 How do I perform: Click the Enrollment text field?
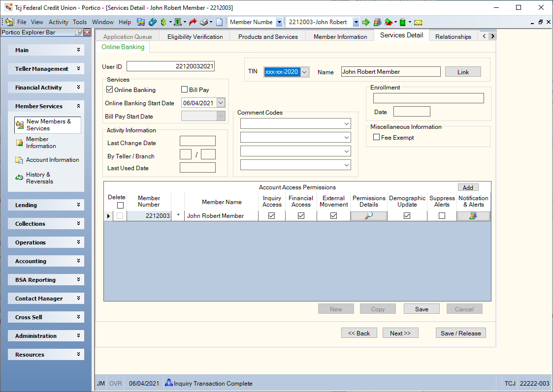428,98
